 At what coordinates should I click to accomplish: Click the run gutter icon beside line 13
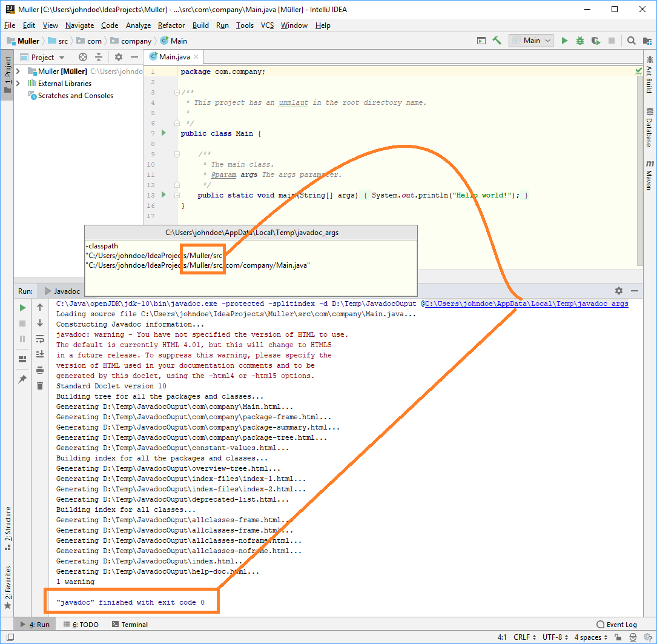pyautogui.click(x=163, y=194)
